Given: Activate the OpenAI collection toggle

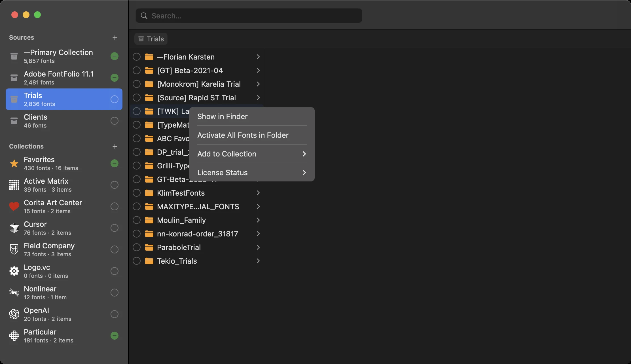Looking at the screenshot, I should [x=115, y=314].
